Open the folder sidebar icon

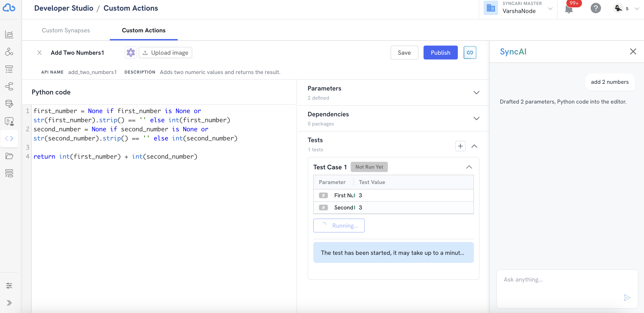[9, 156]
